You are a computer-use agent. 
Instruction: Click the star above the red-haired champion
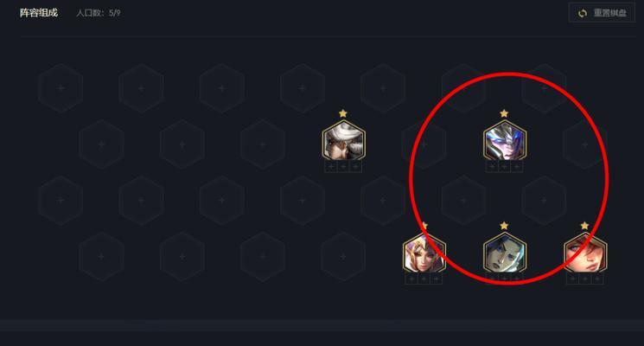[584, 226]
